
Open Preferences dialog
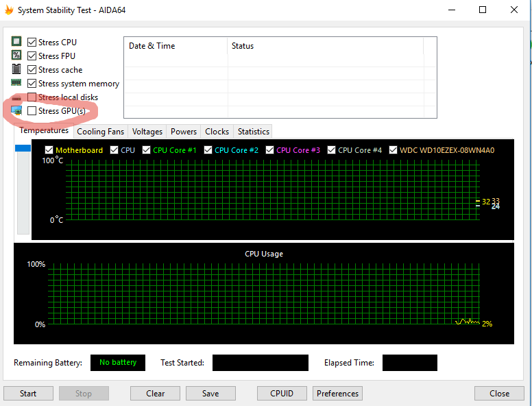click(x=337, y=394)
